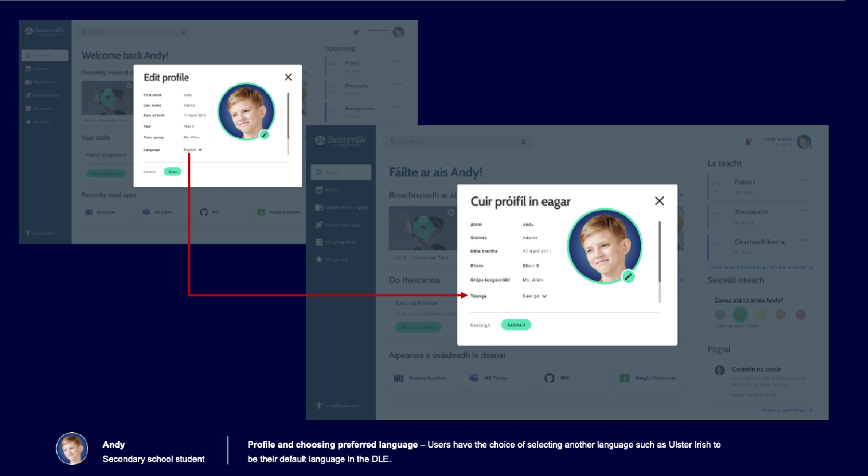
Task: Click the scrollbar in the Cuir próifíl in eagar dialog
Action: coord(660,262)
